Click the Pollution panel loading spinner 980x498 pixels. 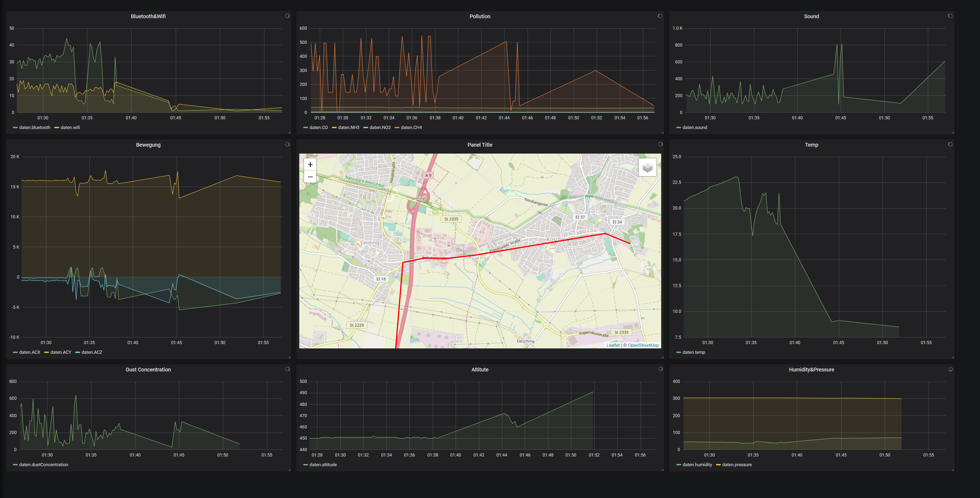[x=660, y=16]
